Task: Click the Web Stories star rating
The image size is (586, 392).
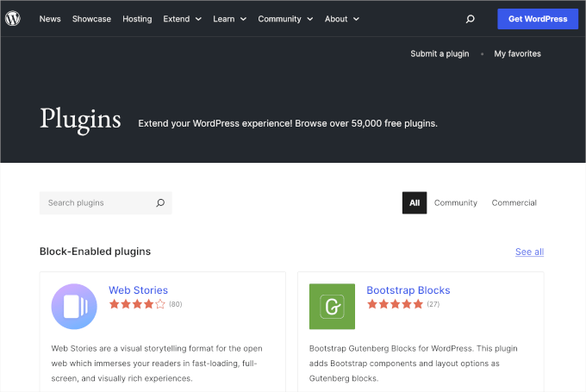Action: click(137, 304)
